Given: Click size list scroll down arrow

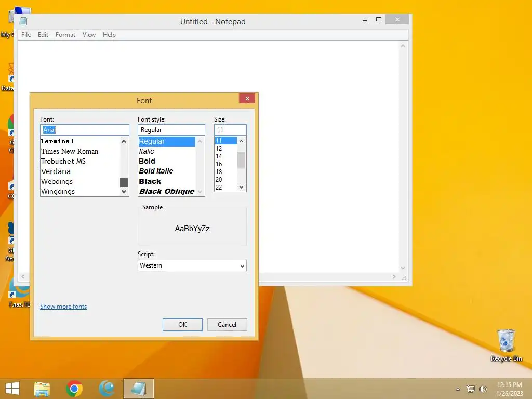Looking at the screenshot, I should (241, 187).
